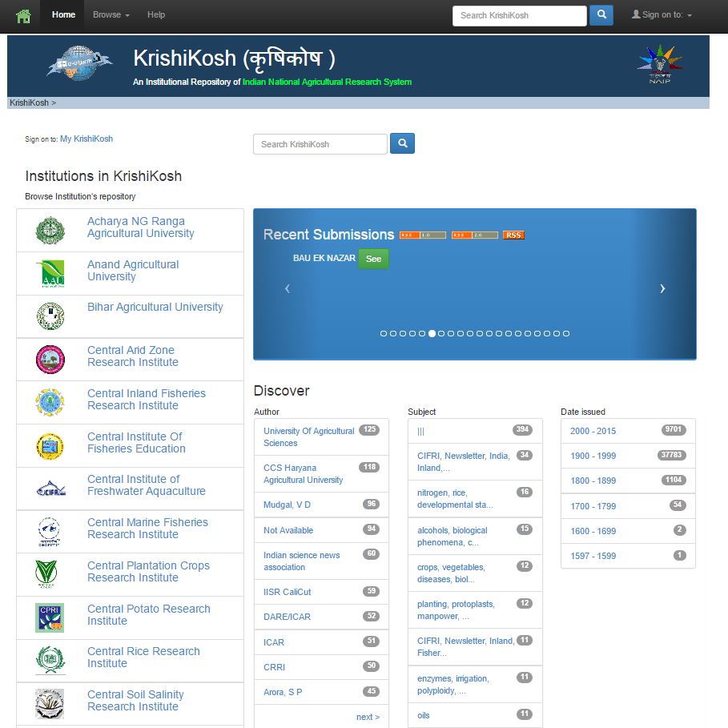Click Central Institute Of Fisheries Education logo

(50, 446)
